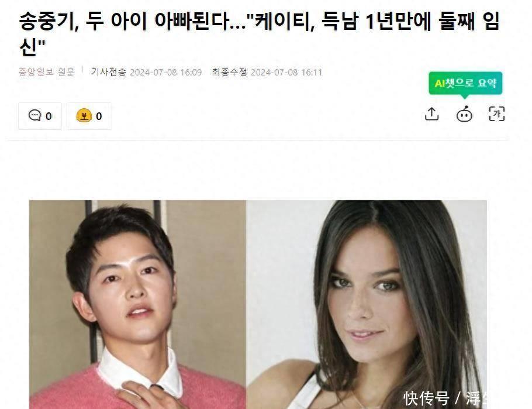Click the 최종수정 label text
This screenshot has height=409, width=532.
[x=230, y=72]
